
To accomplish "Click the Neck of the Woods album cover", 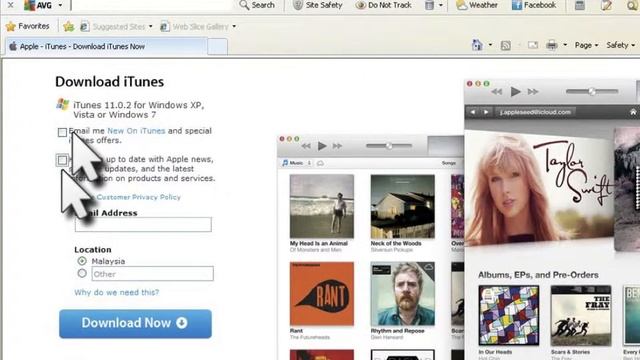I will 402,207.
